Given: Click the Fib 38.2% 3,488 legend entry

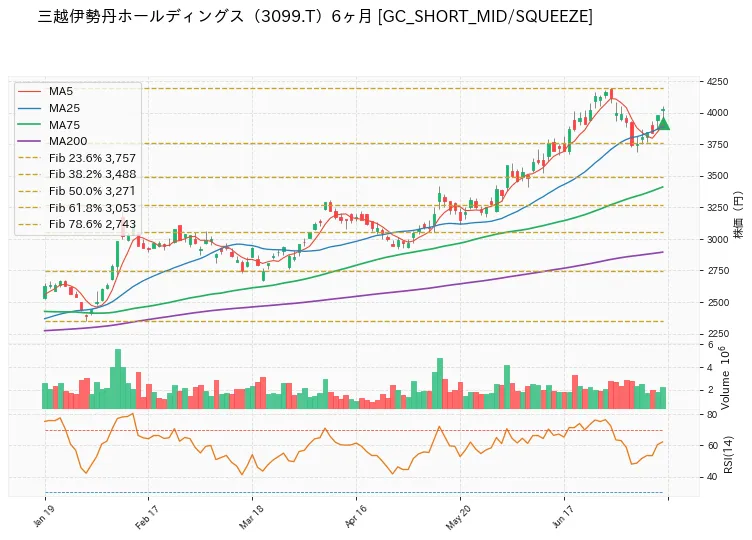Looking at the screenshot, I should click(77, 174).
